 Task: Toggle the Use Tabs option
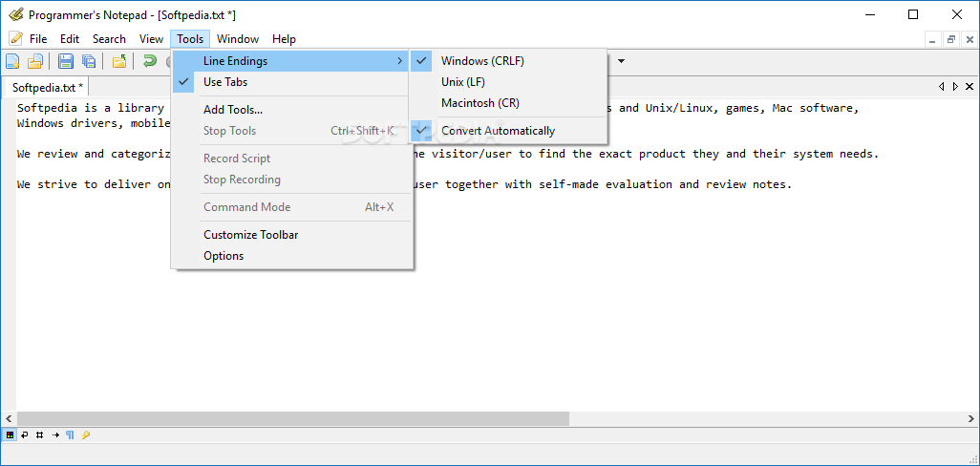[292, 82]
